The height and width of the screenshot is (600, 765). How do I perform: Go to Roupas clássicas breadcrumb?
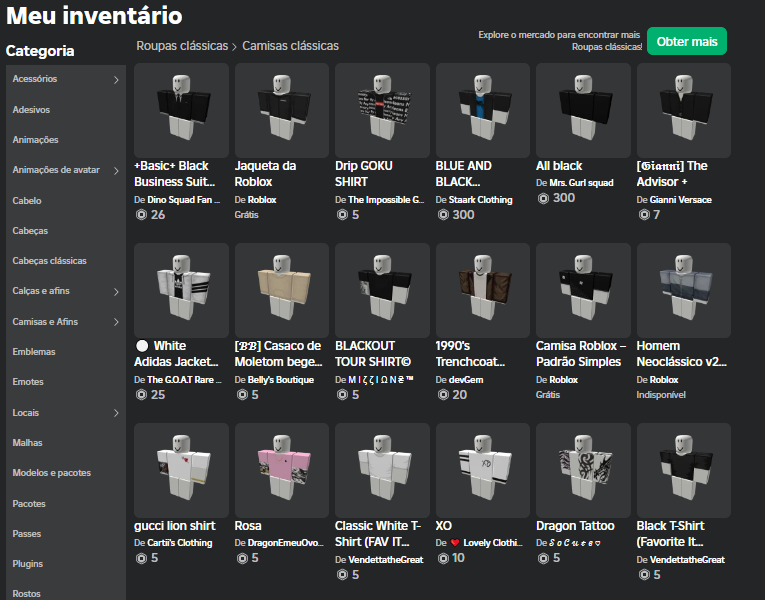[x=182, y=46]
